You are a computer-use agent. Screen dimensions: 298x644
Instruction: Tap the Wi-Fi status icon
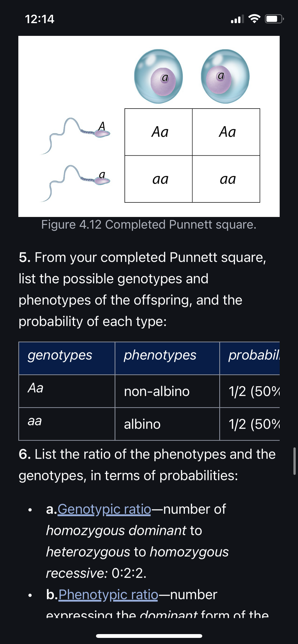tap(254, 19)
